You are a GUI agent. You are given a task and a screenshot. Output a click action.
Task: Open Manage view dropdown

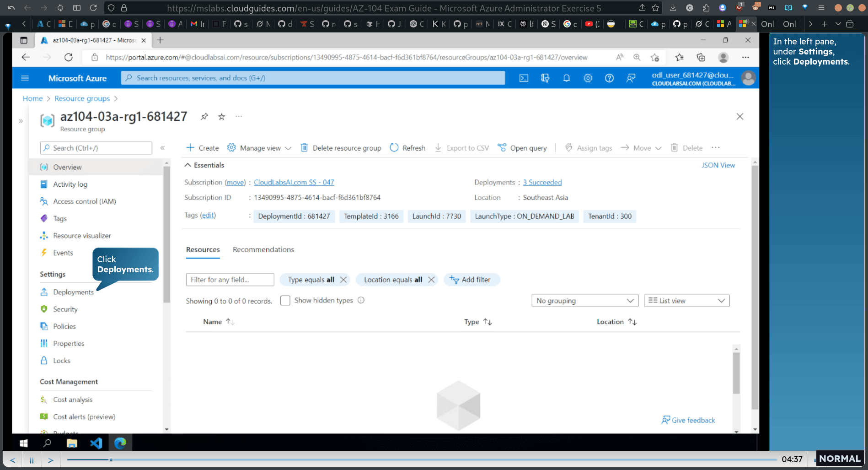[259, 148]
